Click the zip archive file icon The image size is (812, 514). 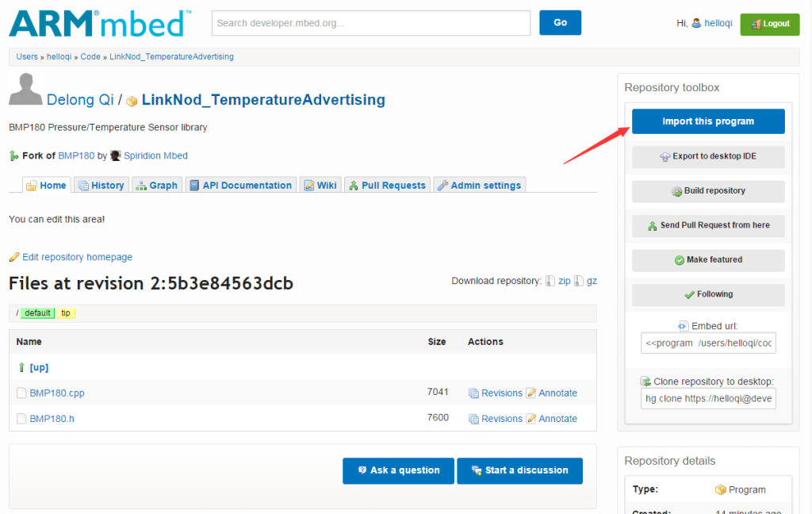click(x=550, y=281)
